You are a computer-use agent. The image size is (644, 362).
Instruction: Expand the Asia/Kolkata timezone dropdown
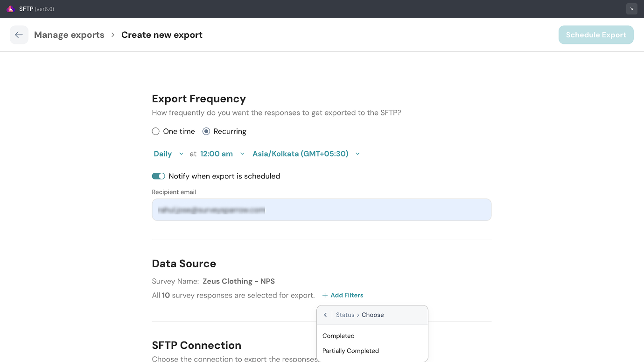pyautogui.click(x=306, y=154)
